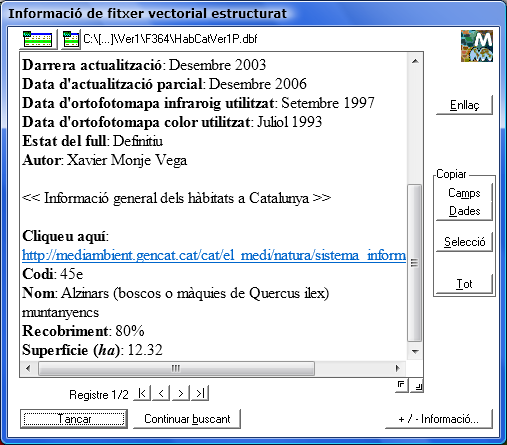The width and height of the screenshot is (507, 445).
Task: Click vertical scrollbar up arrow
Action: click(415, 61)
